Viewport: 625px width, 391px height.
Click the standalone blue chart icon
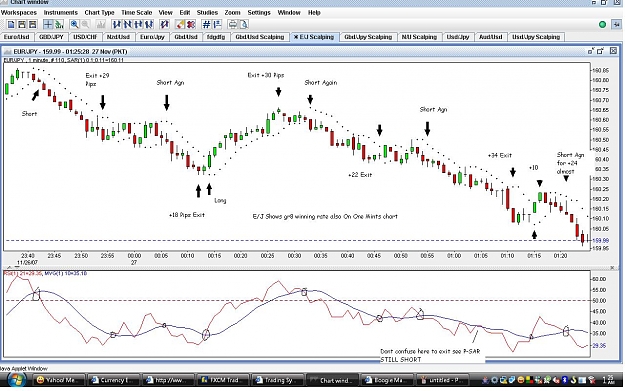point(164,25)
